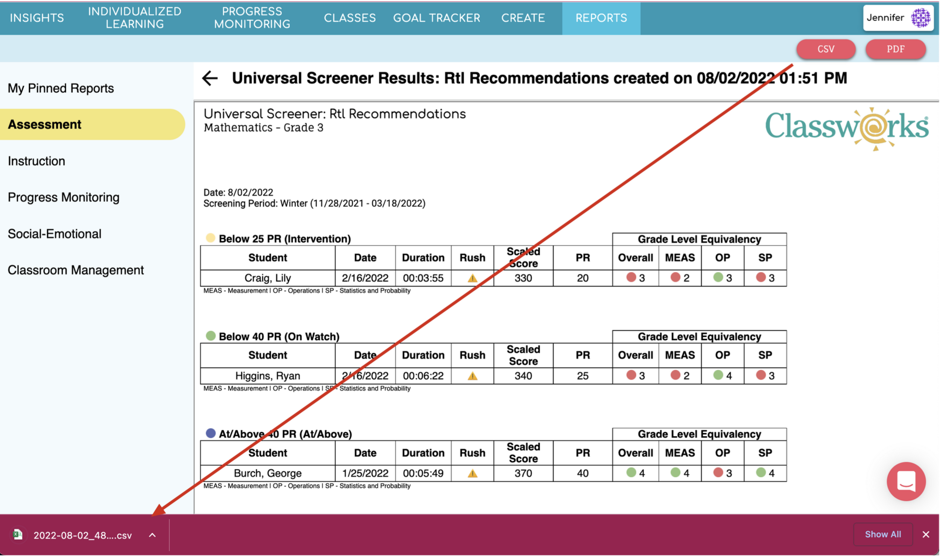Click the rush warning icon for Craig, Lily
Screen dimensions: 942x560
(472, 279)
